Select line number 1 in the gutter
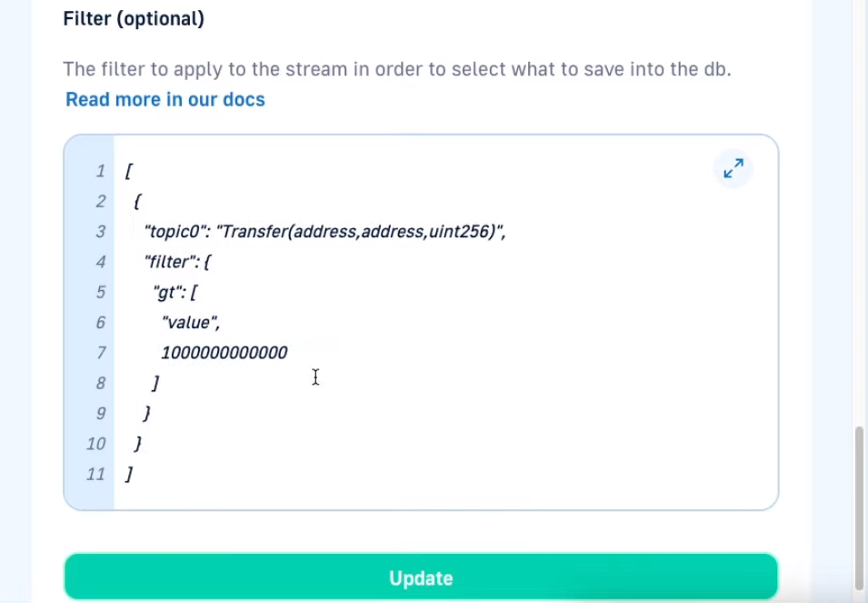The image size is (868, 603). tap(100, 171)
